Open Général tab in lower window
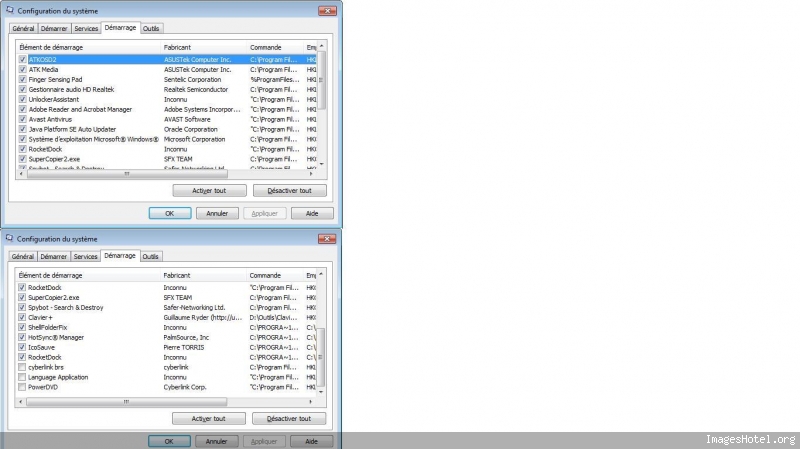The height and width of the screenshot is (449, 800). (x=23, y=257)
